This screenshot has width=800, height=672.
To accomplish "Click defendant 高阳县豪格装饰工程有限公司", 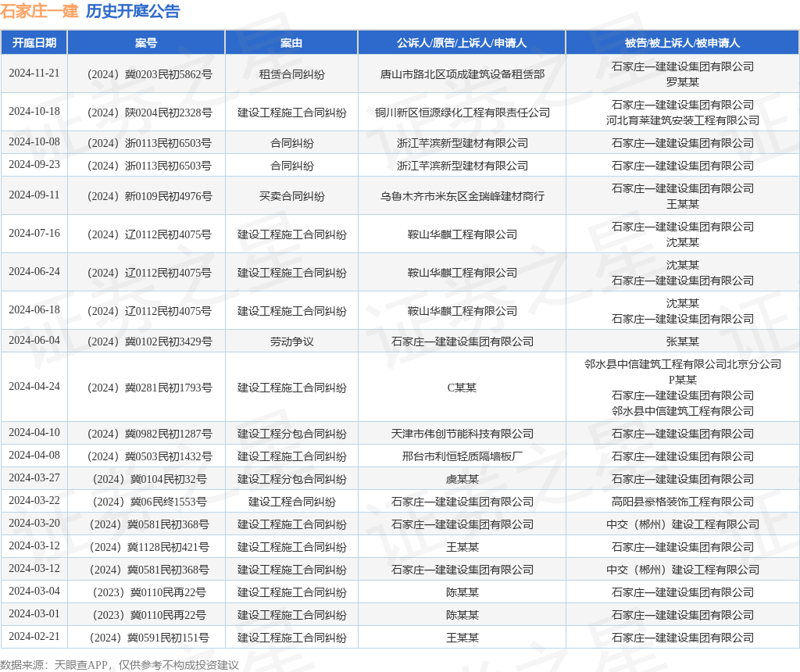I will pos(682,502).
